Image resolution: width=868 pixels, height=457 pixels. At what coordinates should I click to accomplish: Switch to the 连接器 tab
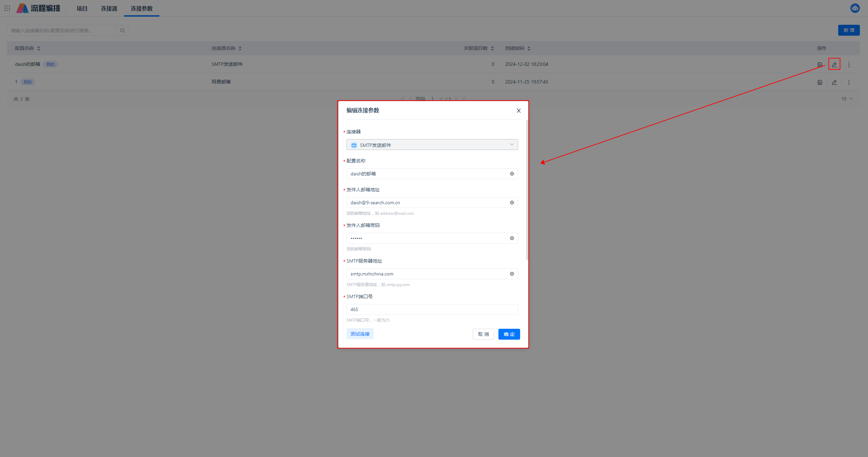click(x=109, y=8)
